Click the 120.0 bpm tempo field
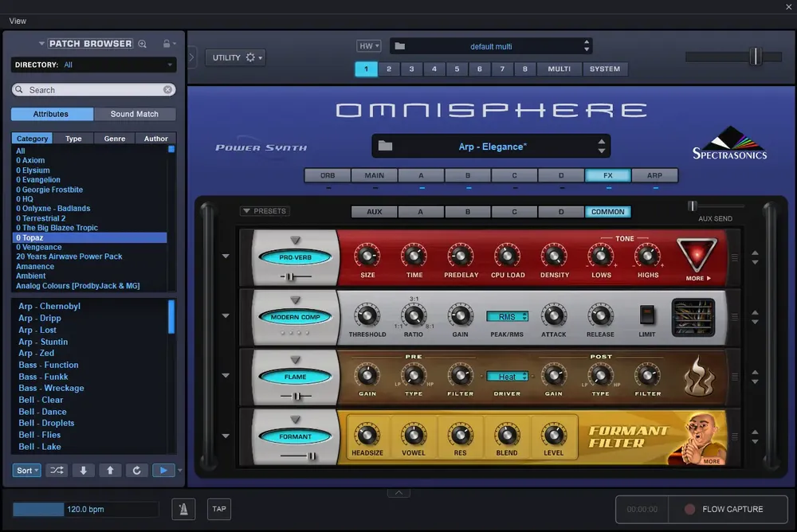The height and width of the screenshot is (532, 797). pyautogui.click(x=85, y=509)
